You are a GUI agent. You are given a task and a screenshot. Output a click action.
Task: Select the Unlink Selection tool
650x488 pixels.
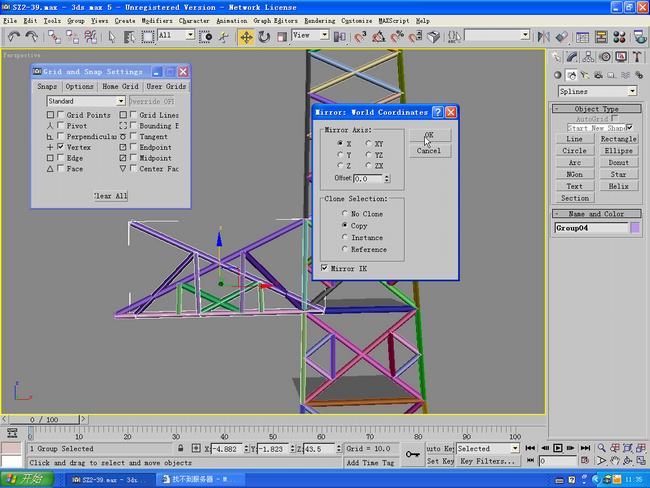click(72, 37)
